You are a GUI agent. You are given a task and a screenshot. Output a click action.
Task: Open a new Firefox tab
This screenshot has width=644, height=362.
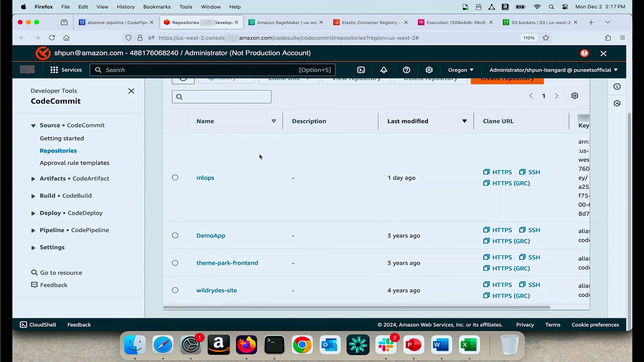coord(591,22)
